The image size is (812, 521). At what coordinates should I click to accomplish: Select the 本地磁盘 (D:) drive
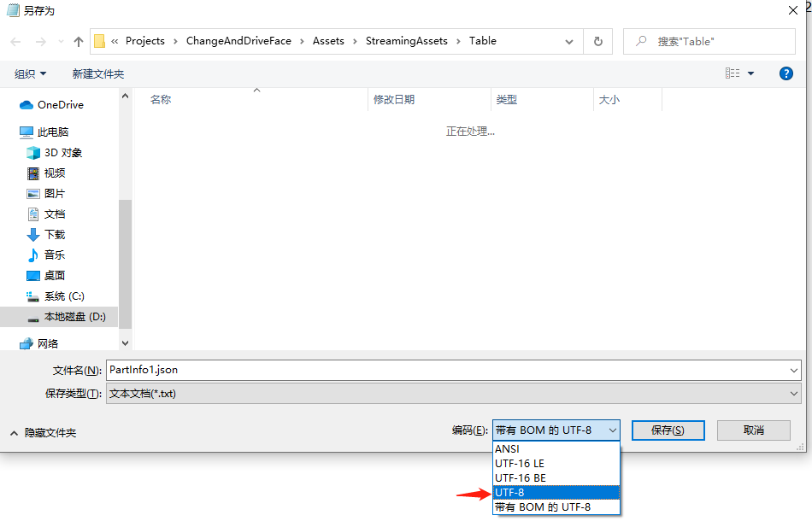pyautogui.click(x=59, y=317)
